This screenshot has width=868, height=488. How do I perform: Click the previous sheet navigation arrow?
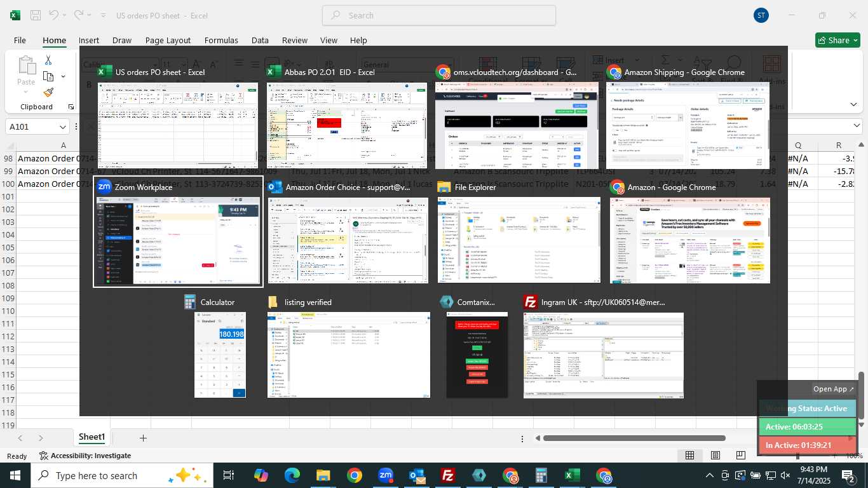coord(20,438)
